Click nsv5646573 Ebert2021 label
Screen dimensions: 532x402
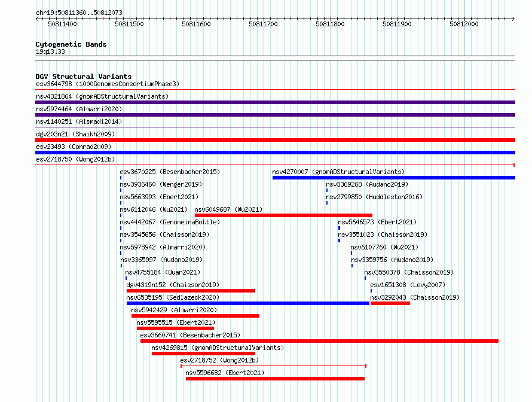click(x=377, y=222)
